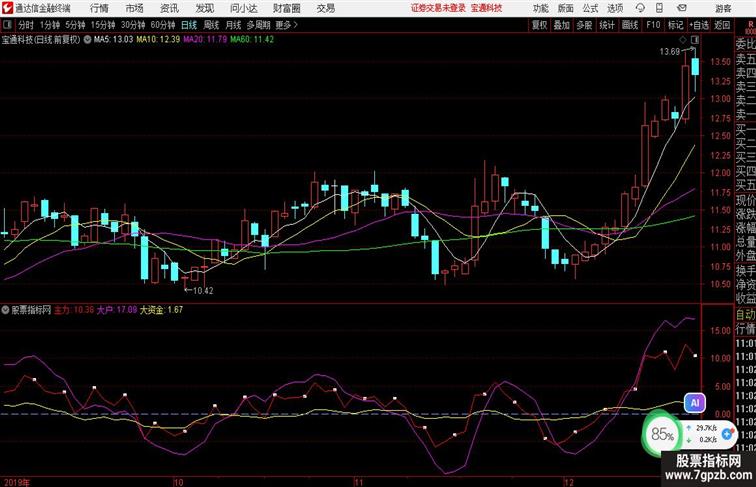Click the 统计 statistics toolbar button
The height and width of the screenshot is (487, 756).
(x=607, y=25)
